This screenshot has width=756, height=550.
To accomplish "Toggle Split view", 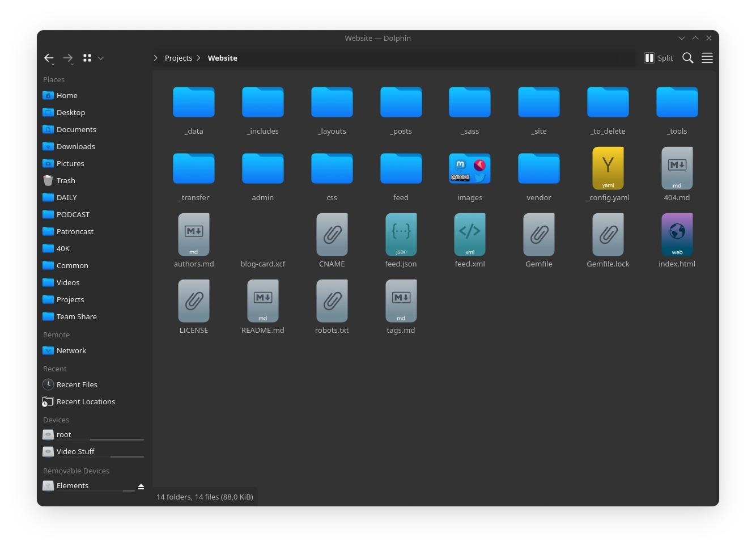I will tap(659, 58).
